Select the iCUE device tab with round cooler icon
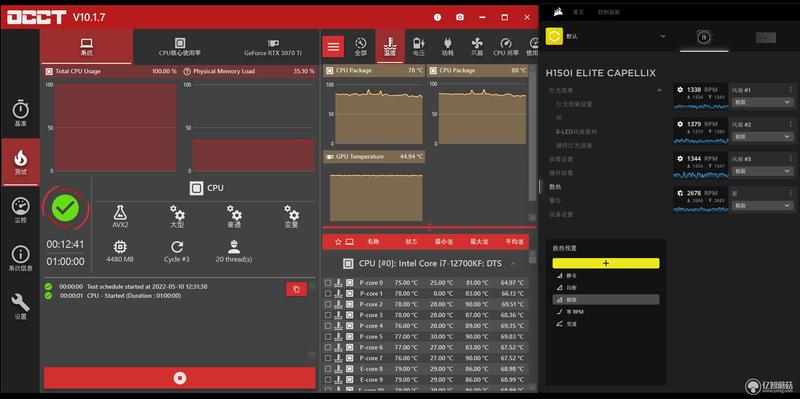 704,37
